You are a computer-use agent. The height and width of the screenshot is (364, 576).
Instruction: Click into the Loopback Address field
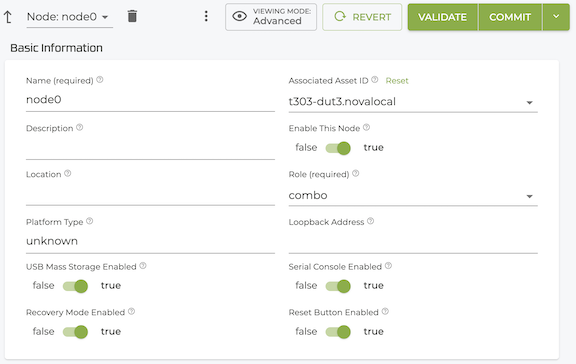pyautogui.click(x=413, y=241)
